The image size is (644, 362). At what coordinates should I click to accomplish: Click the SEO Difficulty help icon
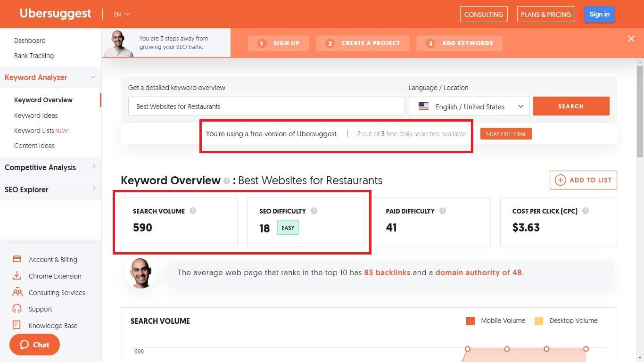[x=314, y=211]
